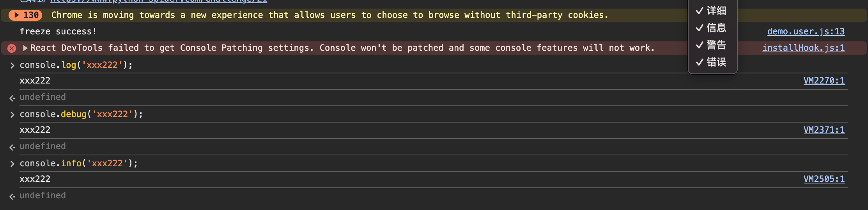868x210 pixels.
Task: Click the "freeze success!" log message
Action: point(58,32)
